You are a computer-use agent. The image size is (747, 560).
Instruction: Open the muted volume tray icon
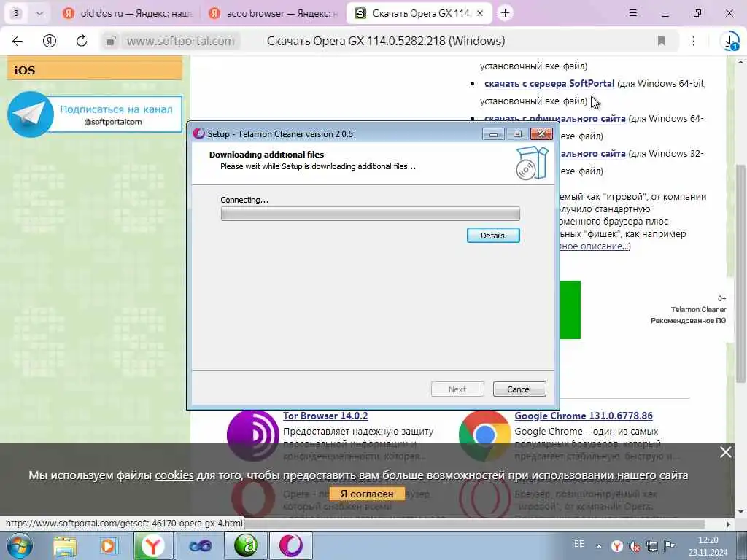[634, 546]
